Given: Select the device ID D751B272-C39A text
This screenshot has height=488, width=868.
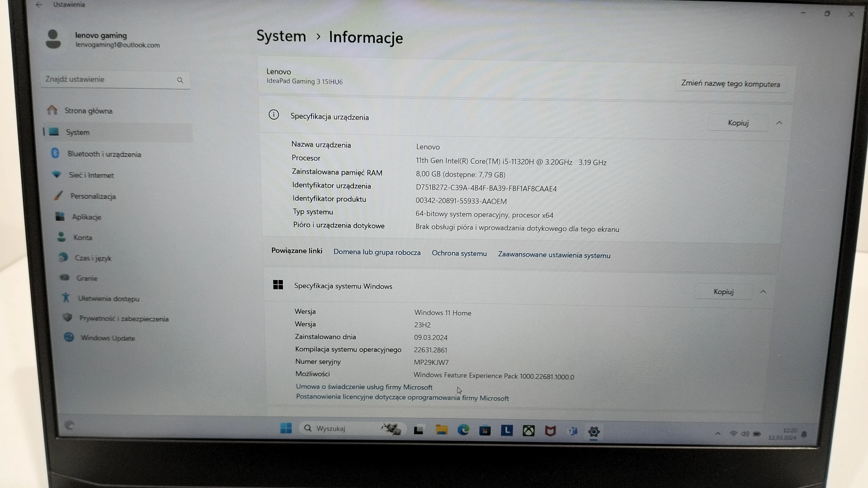Looking at the screenshot, I should (x=486, y=188).
